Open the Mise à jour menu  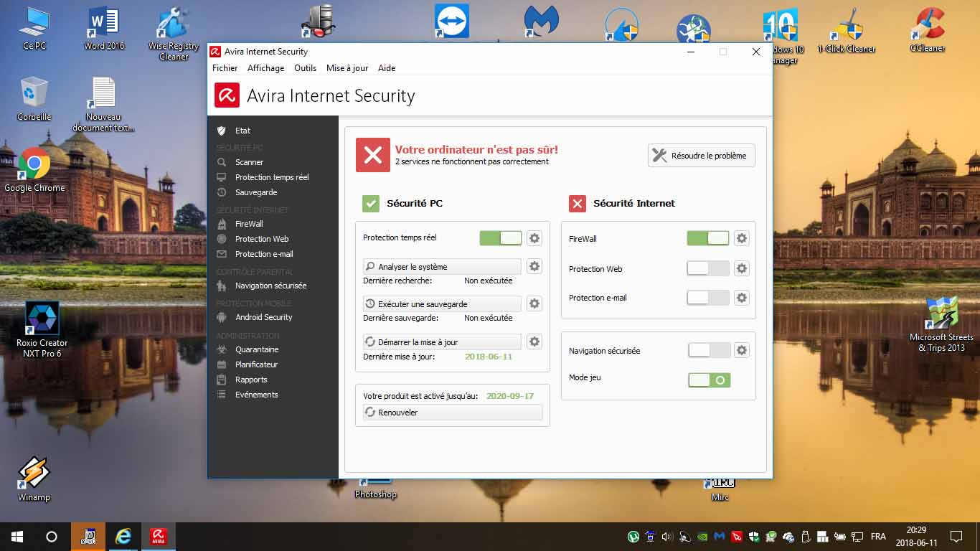click(x=347, y=68)
